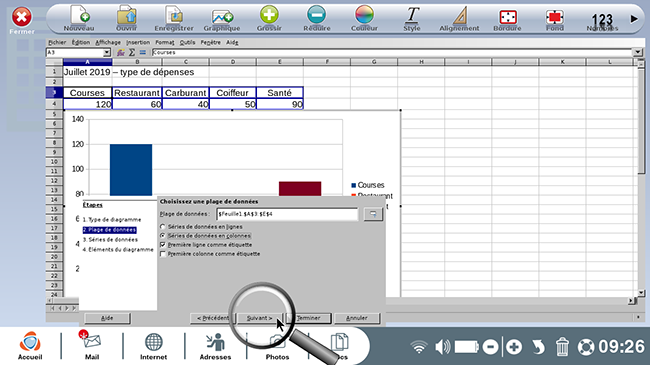This screenshot has width=650, height=365.
Task: Select column G header
Action: tap(374, 62)
